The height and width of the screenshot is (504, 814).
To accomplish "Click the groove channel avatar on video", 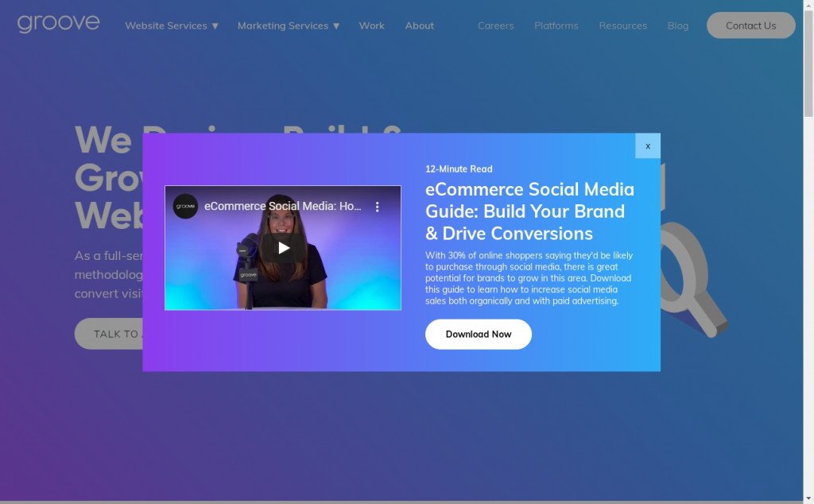I will tap(185, 206).
